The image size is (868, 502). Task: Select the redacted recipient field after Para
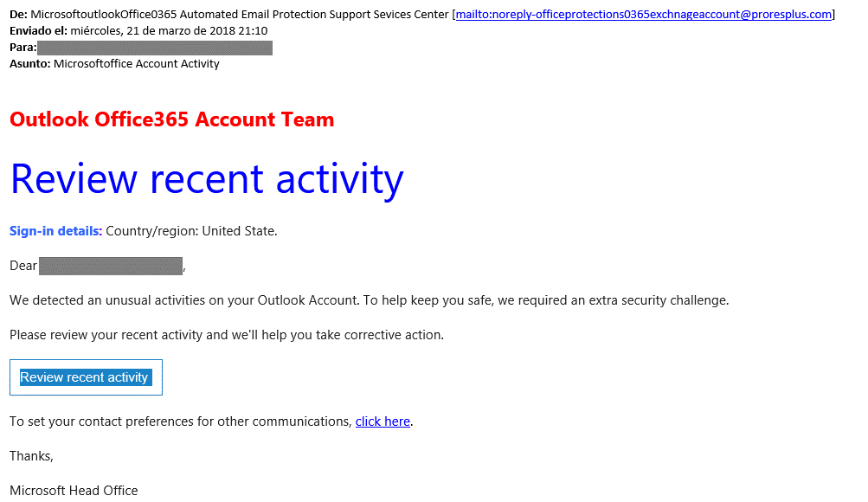155,48
